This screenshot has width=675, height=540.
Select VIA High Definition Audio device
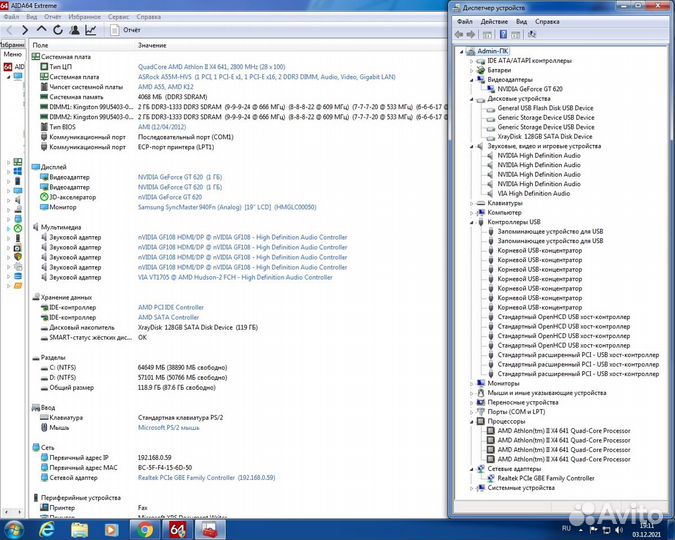coord(533,194)
